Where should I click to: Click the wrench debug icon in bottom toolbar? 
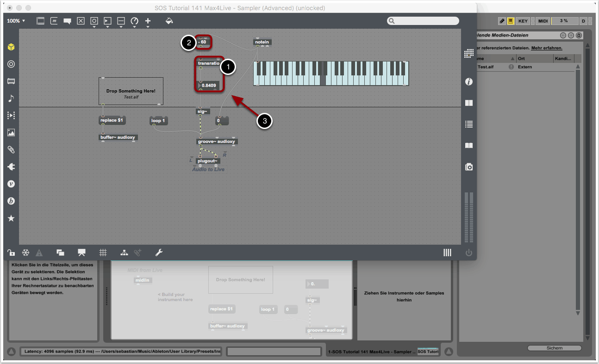point(158,253)
